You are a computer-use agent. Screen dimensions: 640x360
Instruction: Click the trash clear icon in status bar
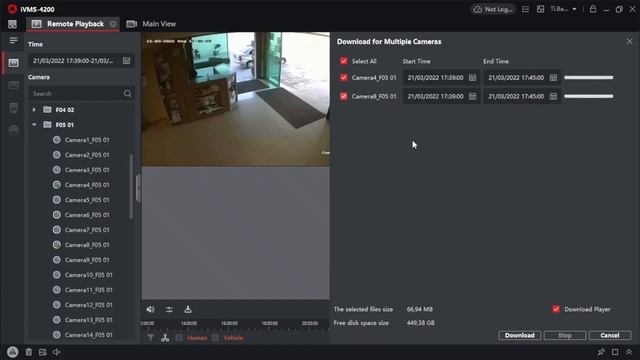click(29, 352)
